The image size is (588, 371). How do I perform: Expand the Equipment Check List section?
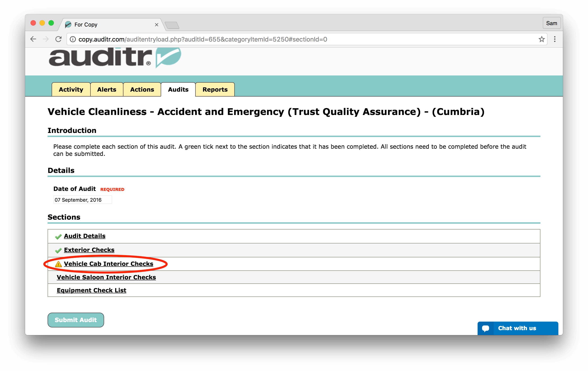coord(92,290)
